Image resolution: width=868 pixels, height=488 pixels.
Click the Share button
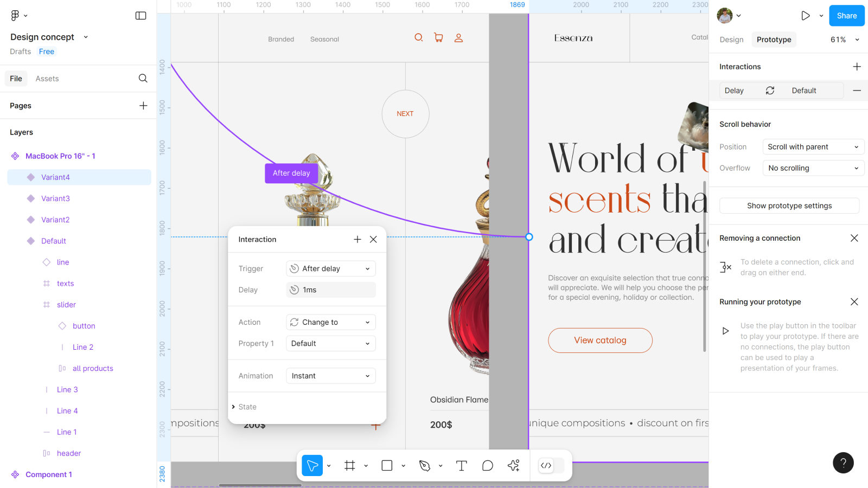846,16
